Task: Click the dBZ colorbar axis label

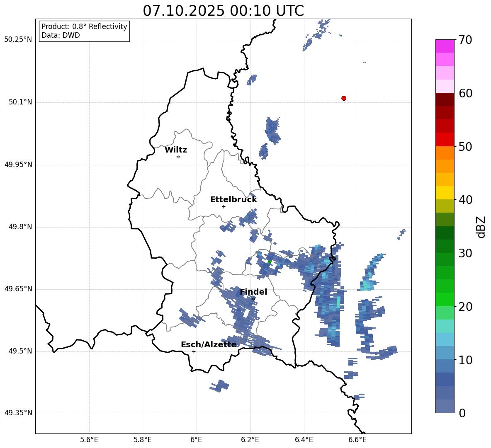Action: [481, 227]
